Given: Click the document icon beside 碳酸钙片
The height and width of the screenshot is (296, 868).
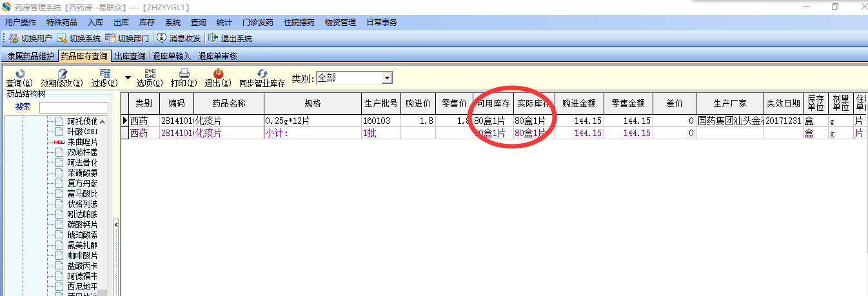Looking at the screenshot, I should coord(60,224).
